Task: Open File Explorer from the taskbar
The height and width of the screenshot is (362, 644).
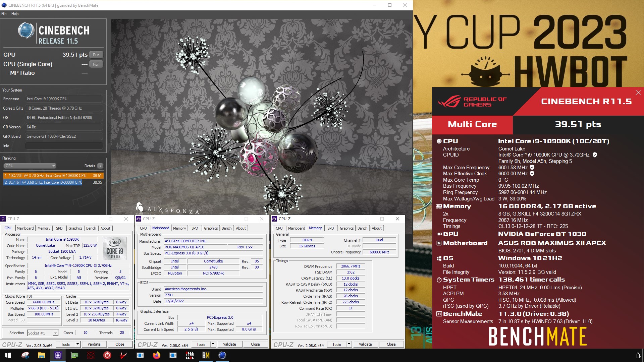Action: 42,355
